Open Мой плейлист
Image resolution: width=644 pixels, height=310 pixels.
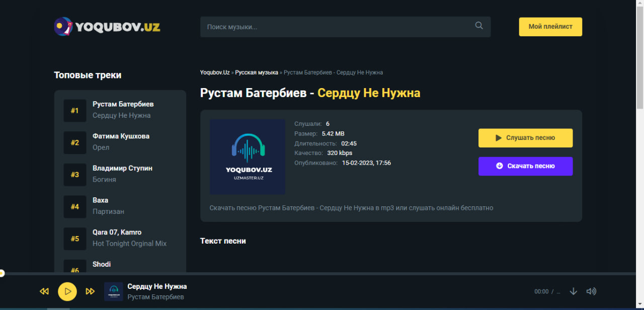pyautogui.click(x=550, y=27)
